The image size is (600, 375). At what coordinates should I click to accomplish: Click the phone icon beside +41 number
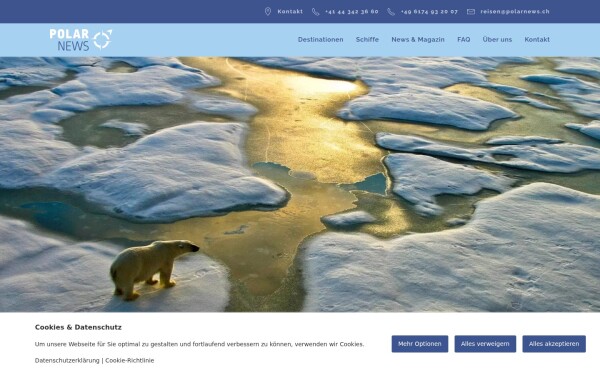click(315, 12)
